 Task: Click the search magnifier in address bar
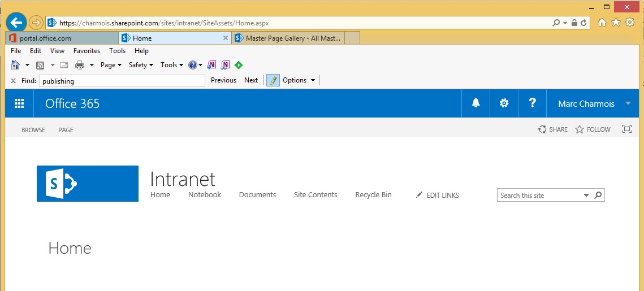556,23
